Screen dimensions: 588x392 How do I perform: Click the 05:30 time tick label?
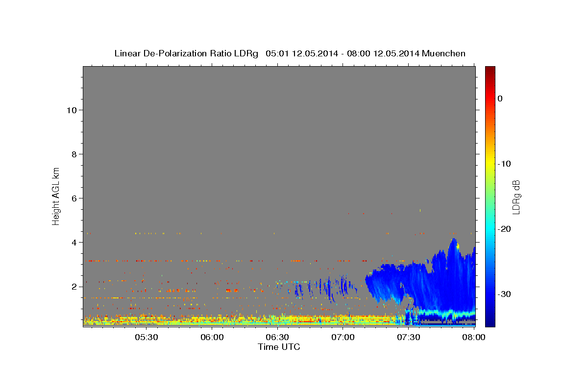[146, 337]
